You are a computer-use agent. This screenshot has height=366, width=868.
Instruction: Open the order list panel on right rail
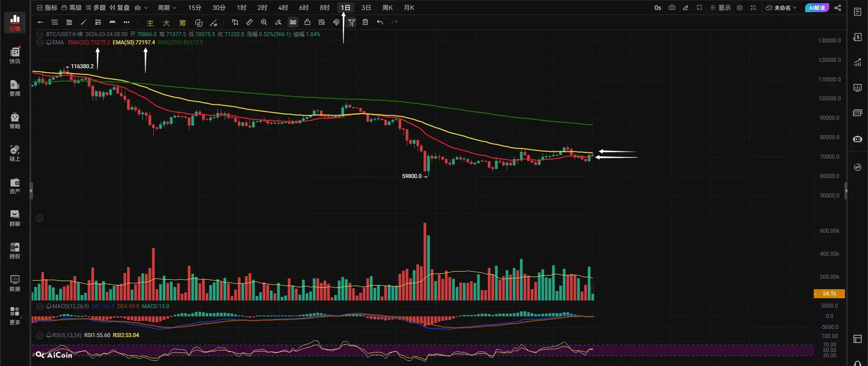click(858, 12)
